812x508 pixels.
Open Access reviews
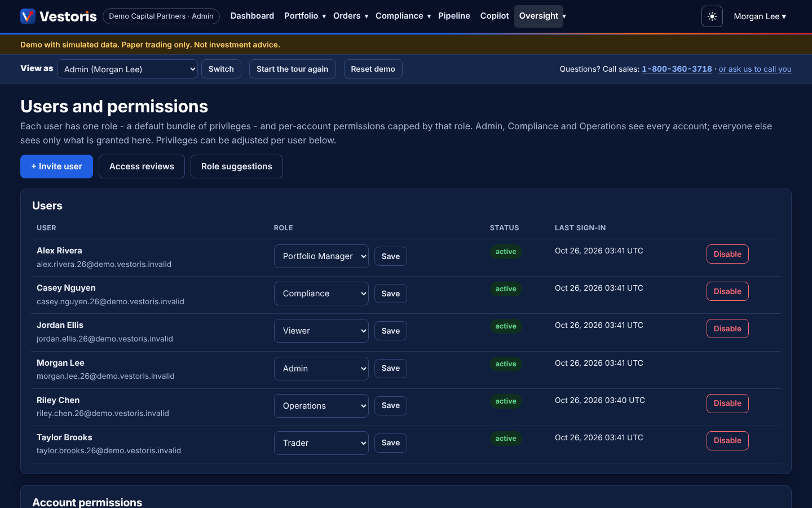(142, 167)
